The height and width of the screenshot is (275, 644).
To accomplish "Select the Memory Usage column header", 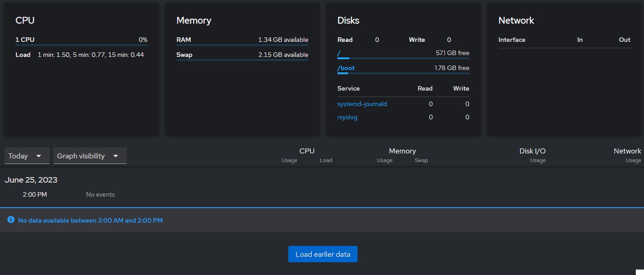I will 384,160.
